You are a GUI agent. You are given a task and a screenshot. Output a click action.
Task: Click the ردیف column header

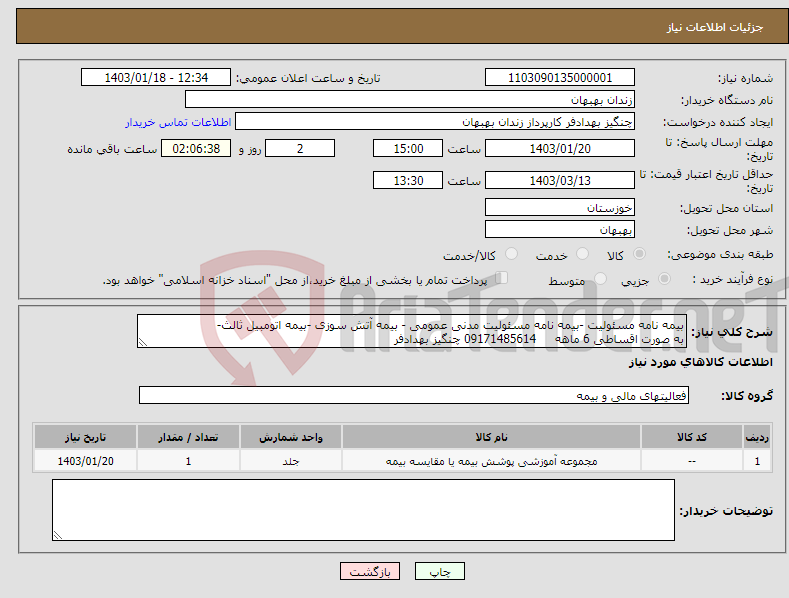(757, 437)
